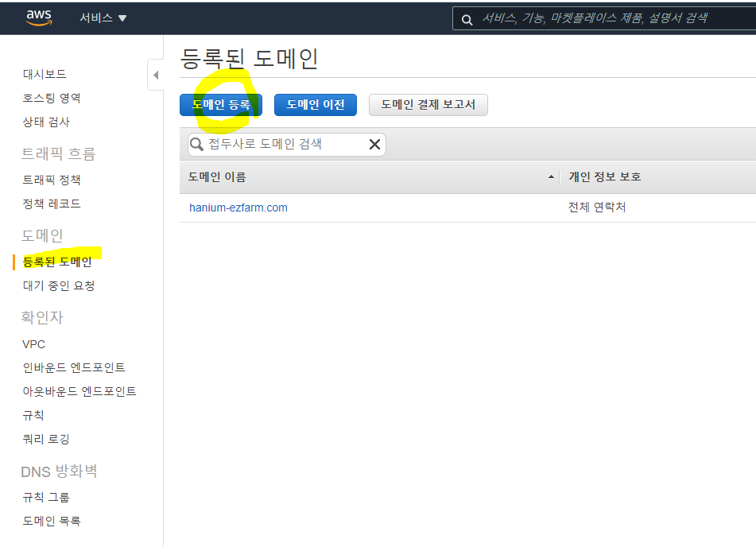Viewport: 756px width, 547px height.
Task: Click the 도메인 등록 button
Action: [221, 105]
